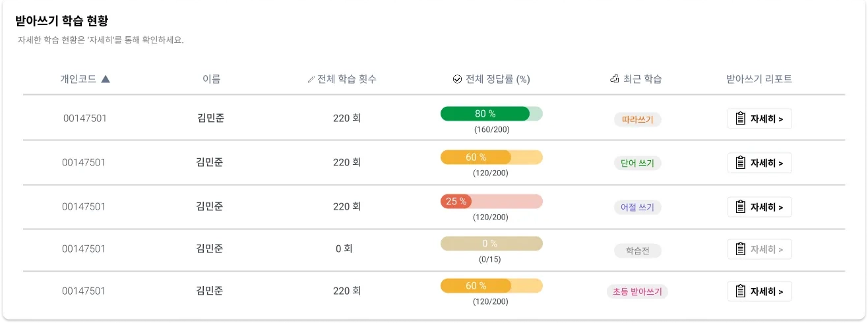This screenshot has width=868, height=323.
Task: Click the red 25 % accuracy bar
Action: coord(491,201)
